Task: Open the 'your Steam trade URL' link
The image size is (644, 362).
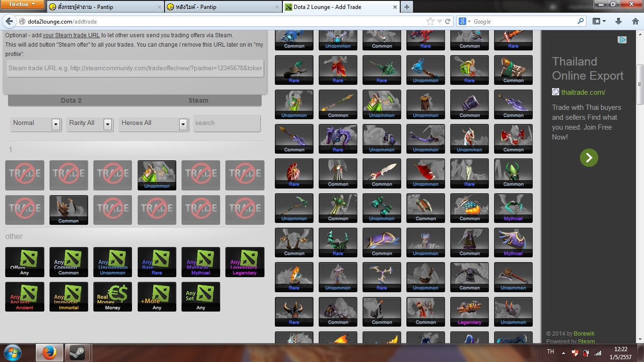Action: [71, 35]
